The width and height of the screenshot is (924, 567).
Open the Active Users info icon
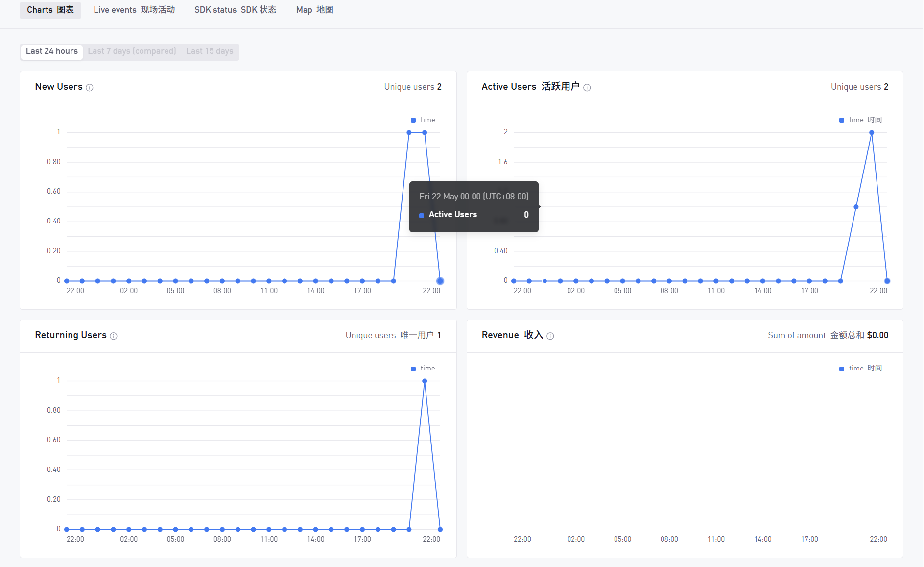click(x=587, y=88)
